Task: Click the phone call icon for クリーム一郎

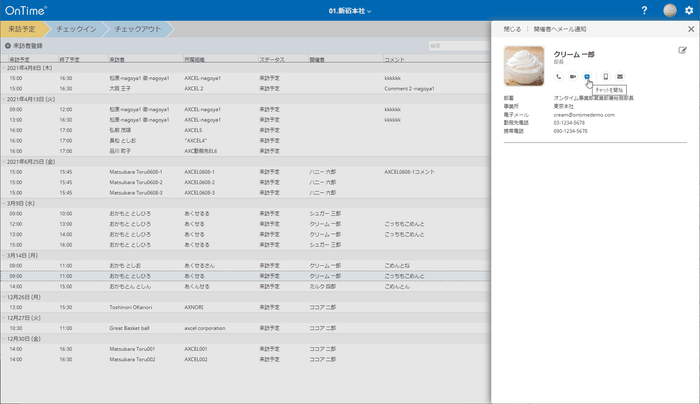Action: pyautogui.click(x=558, y=77)
